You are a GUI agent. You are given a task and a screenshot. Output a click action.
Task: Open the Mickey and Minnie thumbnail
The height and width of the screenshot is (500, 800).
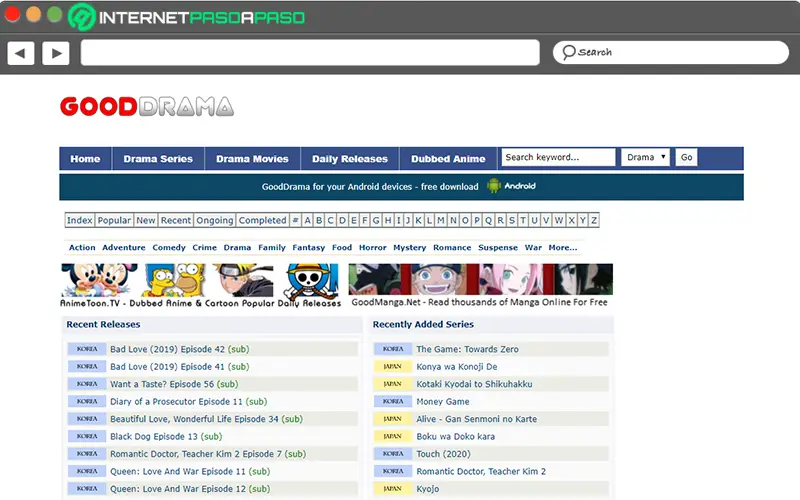click(x=99, y=280)
